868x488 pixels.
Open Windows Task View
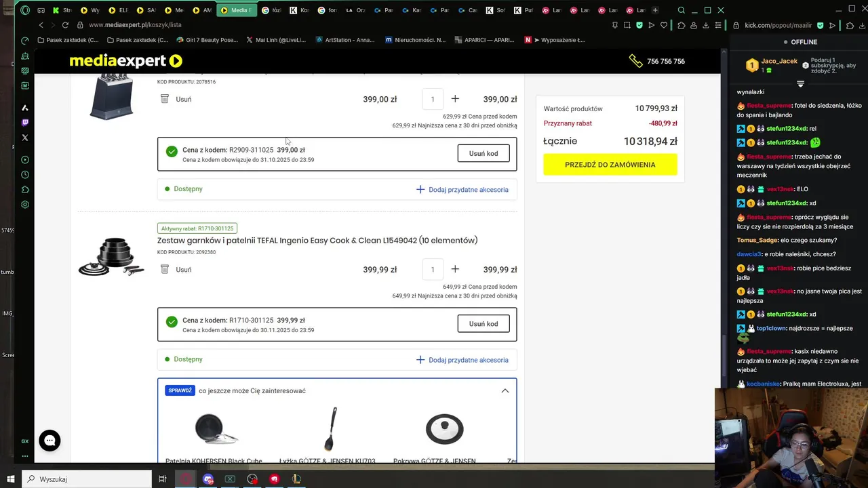(x=163, y=479)
